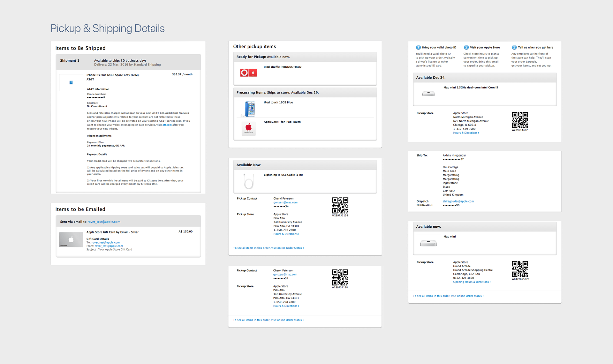This screenshot has width=613, height=364.
Task: Click the ahiregoudar@apple.com dispatch email link
Action: [x=458, y=201]
